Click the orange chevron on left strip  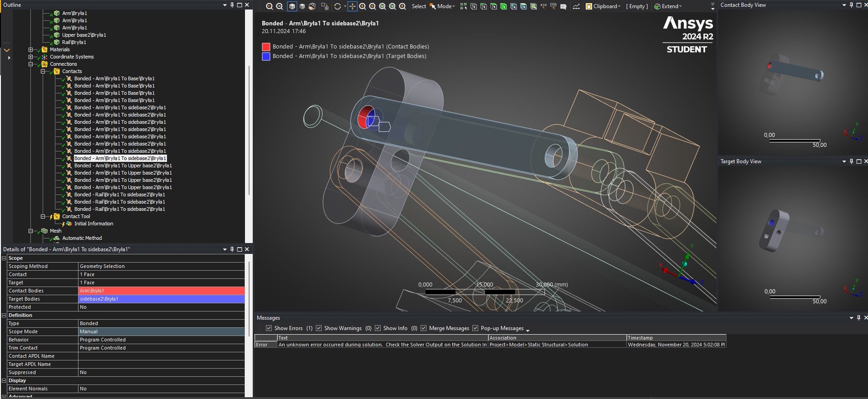7,50
